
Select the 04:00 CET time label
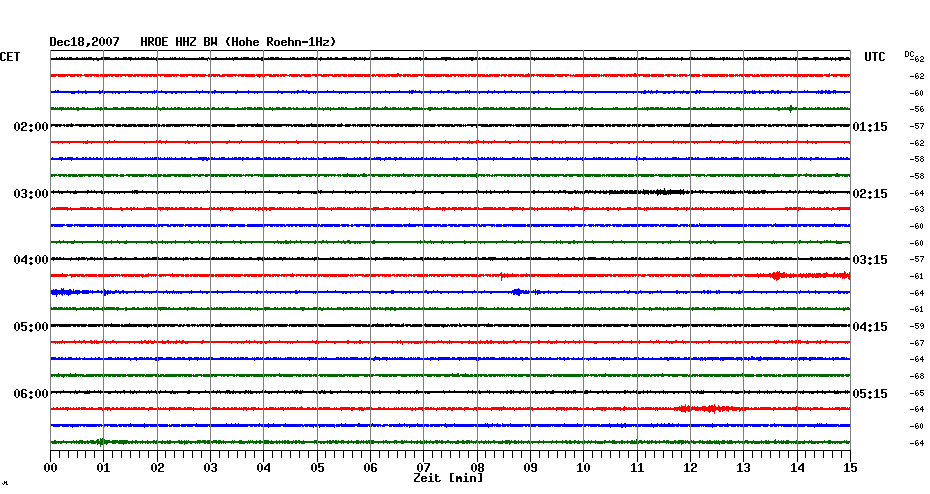tap(31, 260)
